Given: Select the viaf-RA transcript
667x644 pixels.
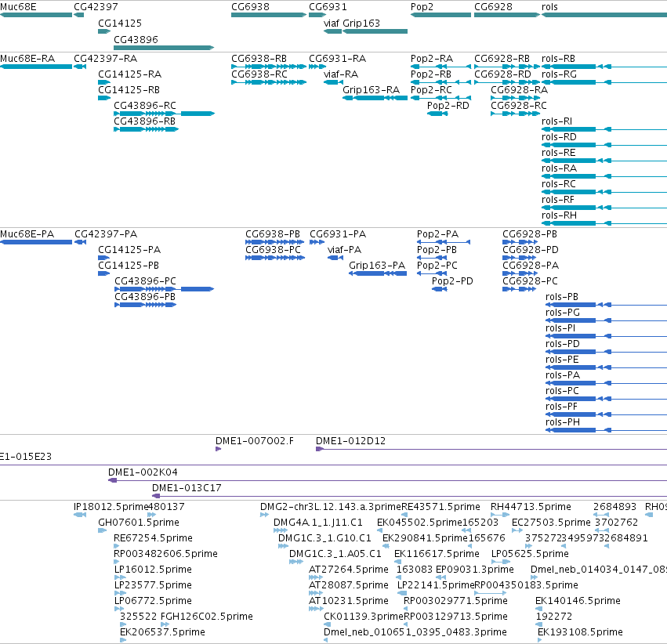Looking at the screenshot, I should tap(341, 74).
